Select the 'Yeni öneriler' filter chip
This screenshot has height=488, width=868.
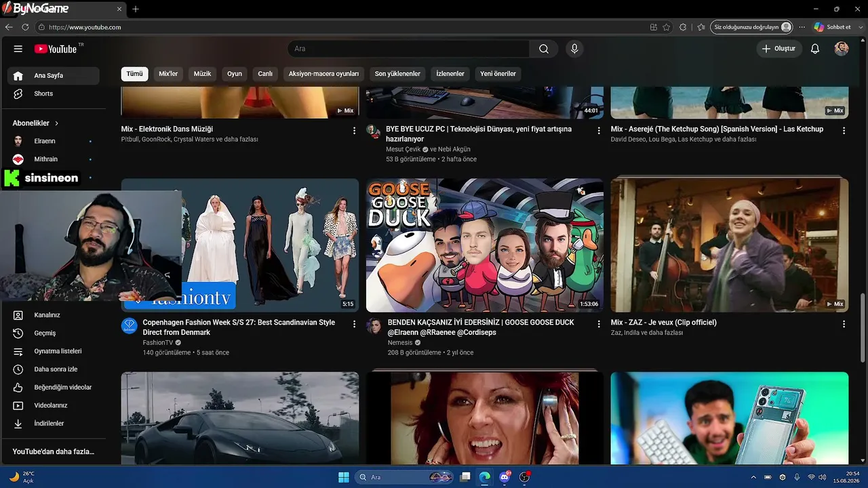pyautogui.click(x=498, y=74)
